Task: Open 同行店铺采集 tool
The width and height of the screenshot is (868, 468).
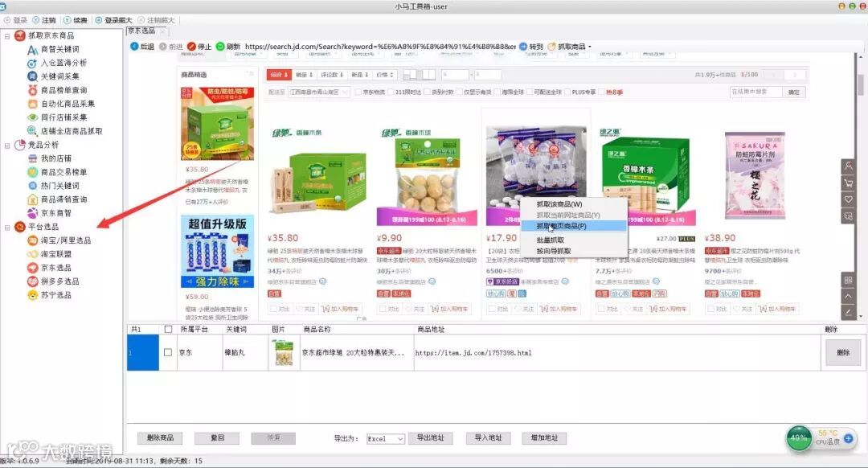Action: point(63,117)
